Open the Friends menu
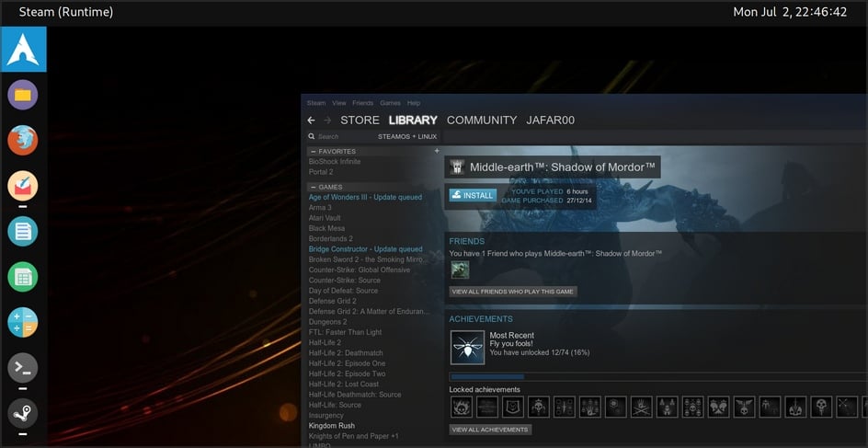The width and height of the screenshot is (868, 448). (362, 103)
